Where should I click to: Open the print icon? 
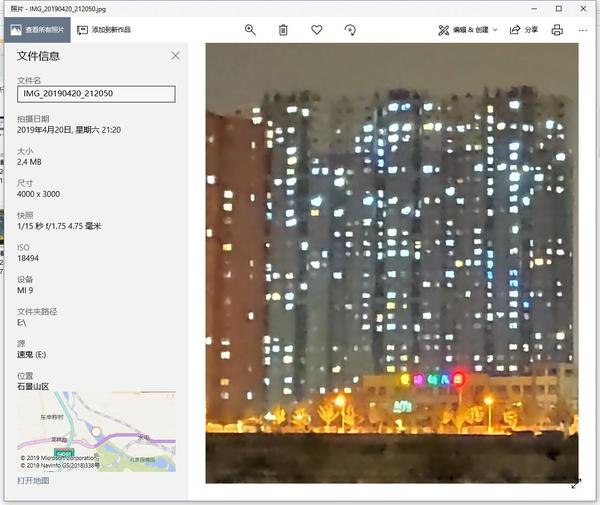[557, 30]
